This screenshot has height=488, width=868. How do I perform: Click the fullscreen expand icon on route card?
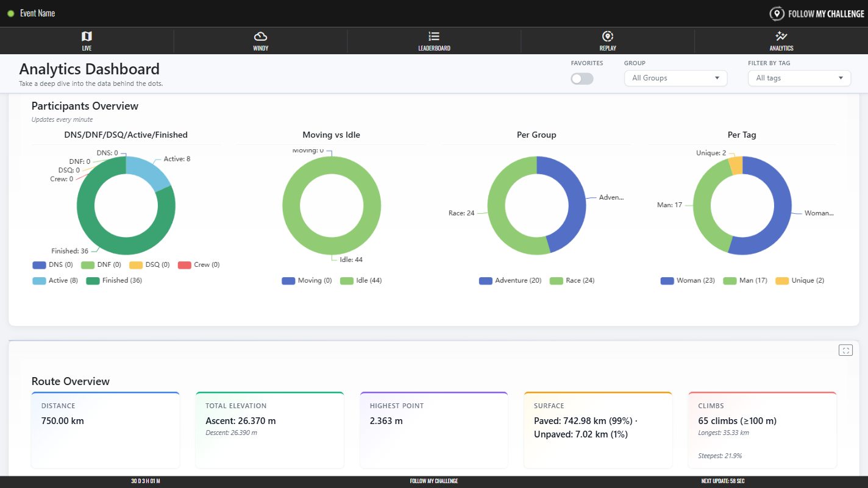pos(845,350)
